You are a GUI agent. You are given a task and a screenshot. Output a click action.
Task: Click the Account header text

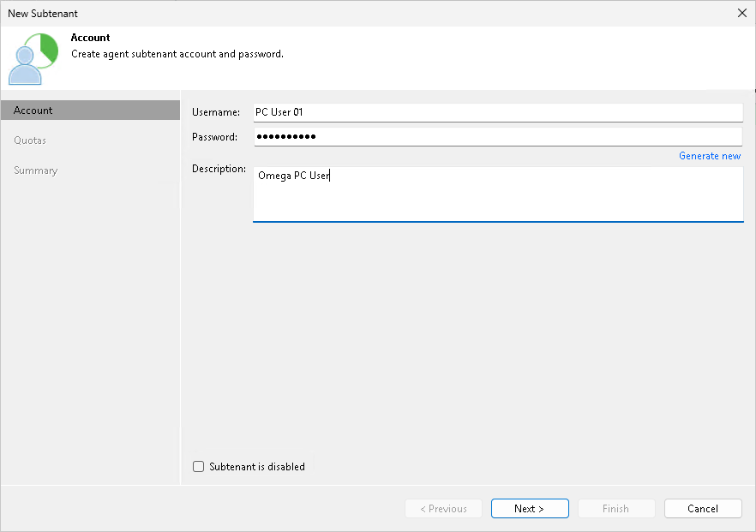click(88, 38)
